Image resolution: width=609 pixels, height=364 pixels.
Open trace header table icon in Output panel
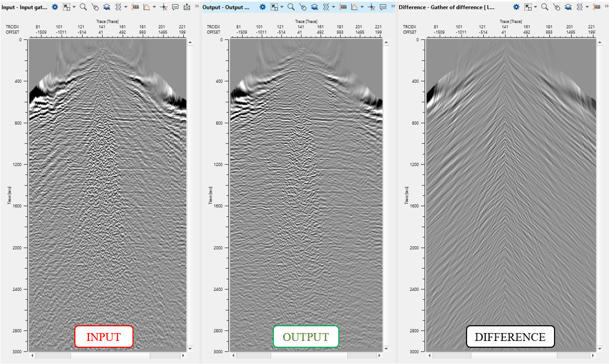click(342, 7)
